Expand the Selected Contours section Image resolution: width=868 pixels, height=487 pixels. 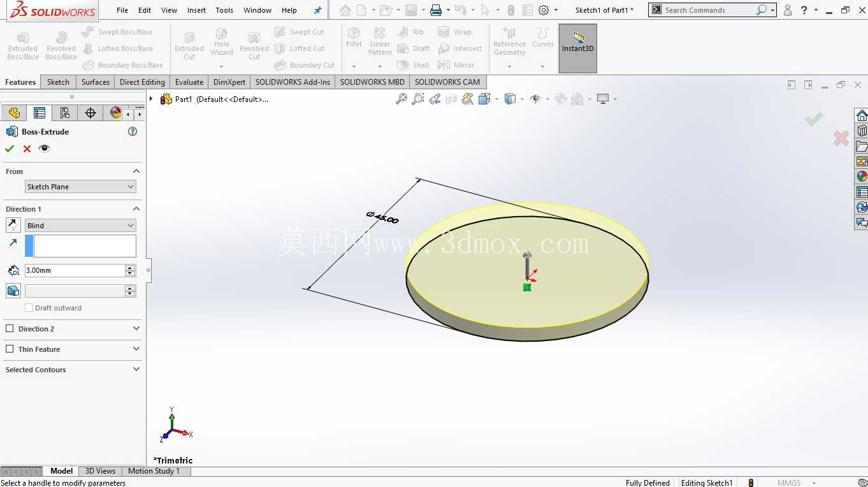(x=73, y=370)
